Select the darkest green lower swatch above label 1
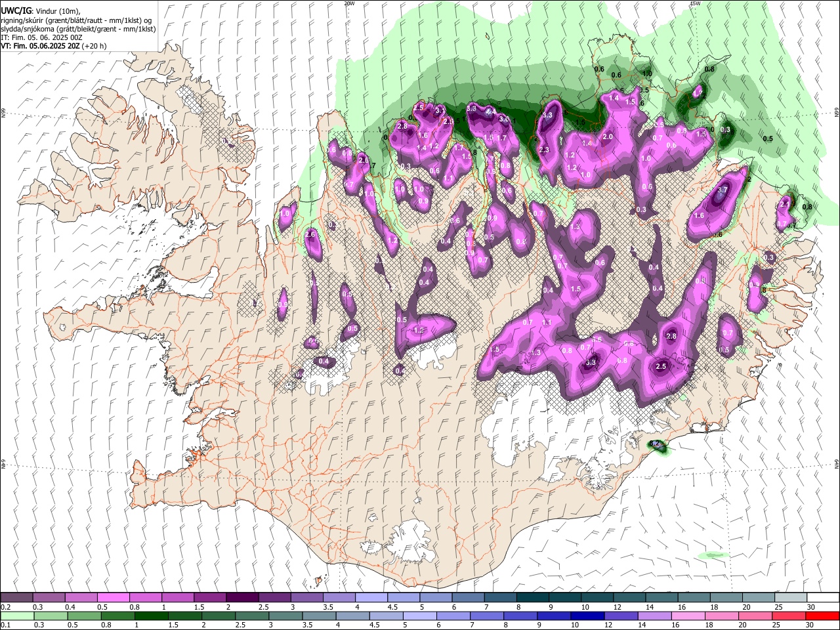 coord(152,616)
